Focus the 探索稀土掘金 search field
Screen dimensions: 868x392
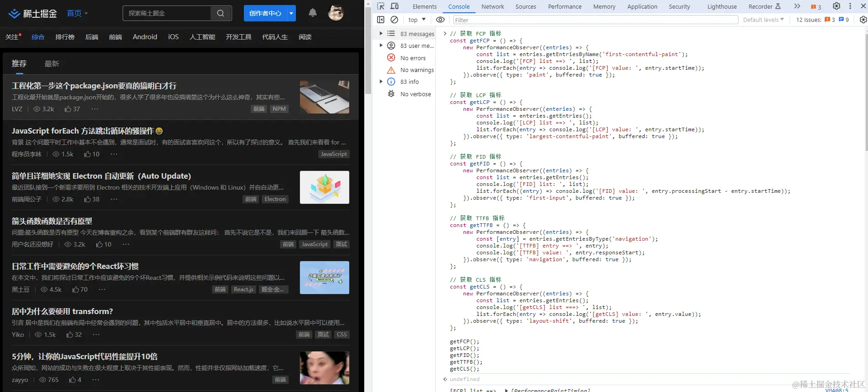click(x=167, y=13)
